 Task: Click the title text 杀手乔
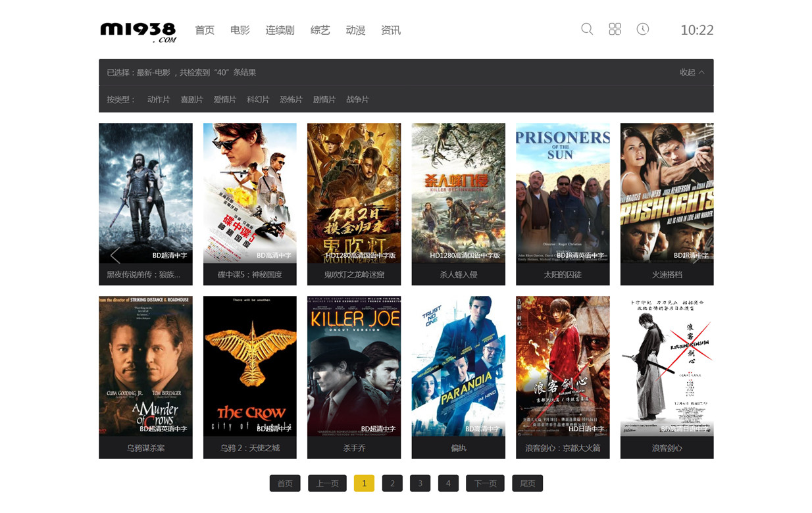point(354,448)
